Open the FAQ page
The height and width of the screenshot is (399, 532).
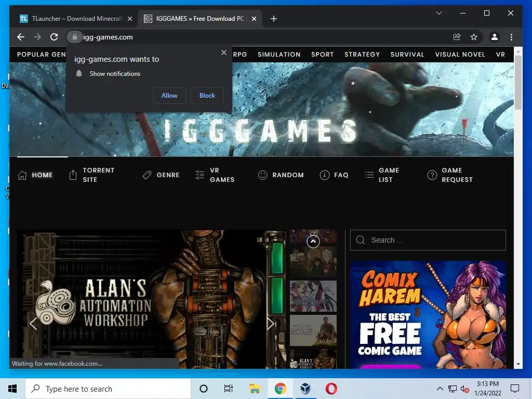click(341, 175)
